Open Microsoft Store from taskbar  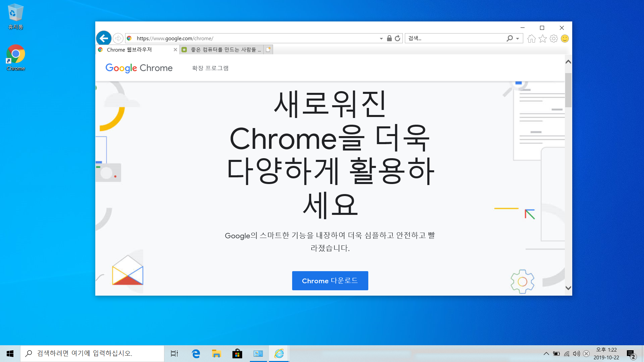tap(237, 354)
